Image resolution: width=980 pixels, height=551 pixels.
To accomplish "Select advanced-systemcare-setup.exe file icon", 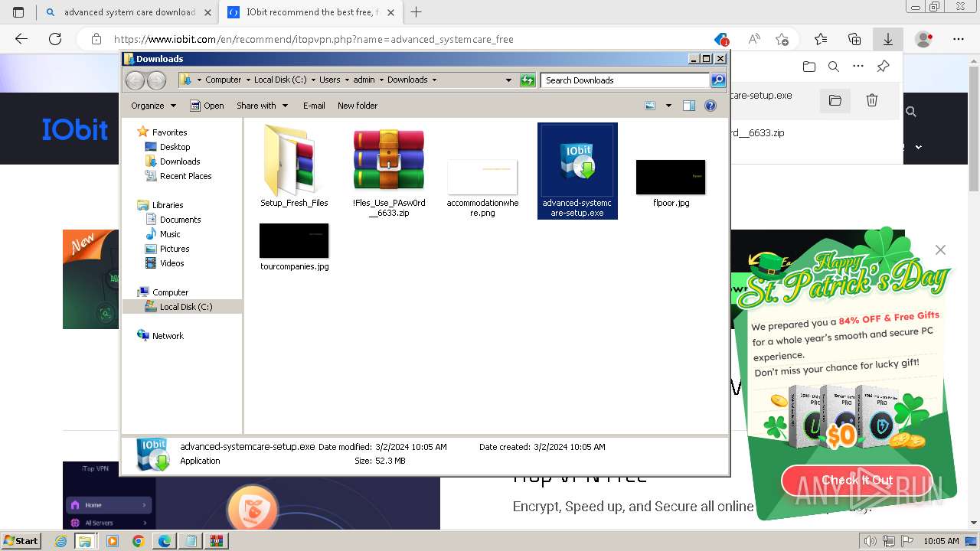I will (577, 171).
